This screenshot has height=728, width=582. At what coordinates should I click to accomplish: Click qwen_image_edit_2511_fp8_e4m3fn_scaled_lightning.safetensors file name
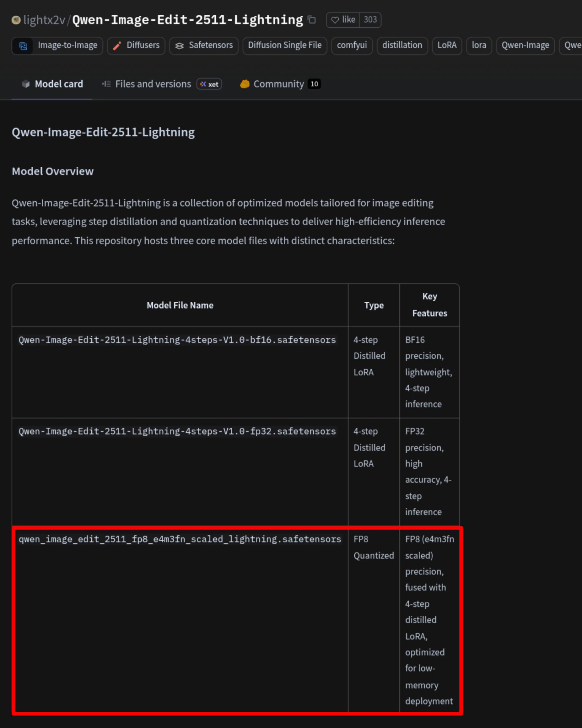pos(180,539)
